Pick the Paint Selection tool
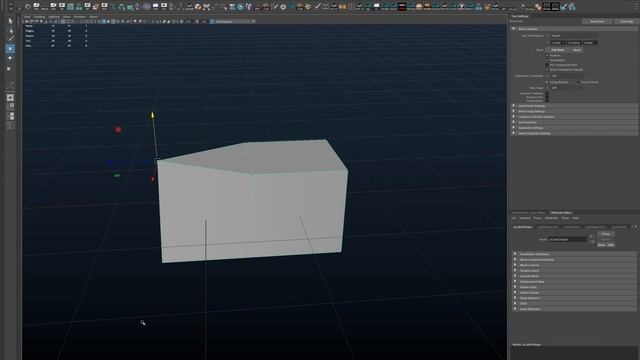 (11, 39)
